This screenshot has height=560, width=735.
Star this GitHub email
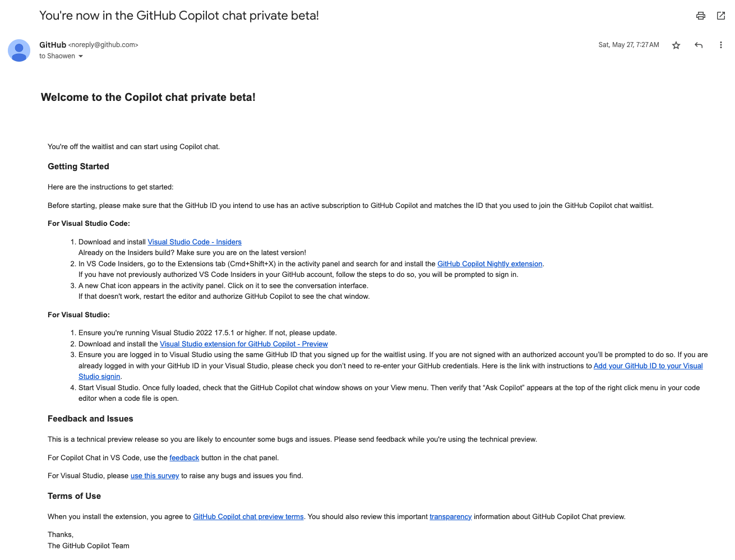click(x=676, y=45)
